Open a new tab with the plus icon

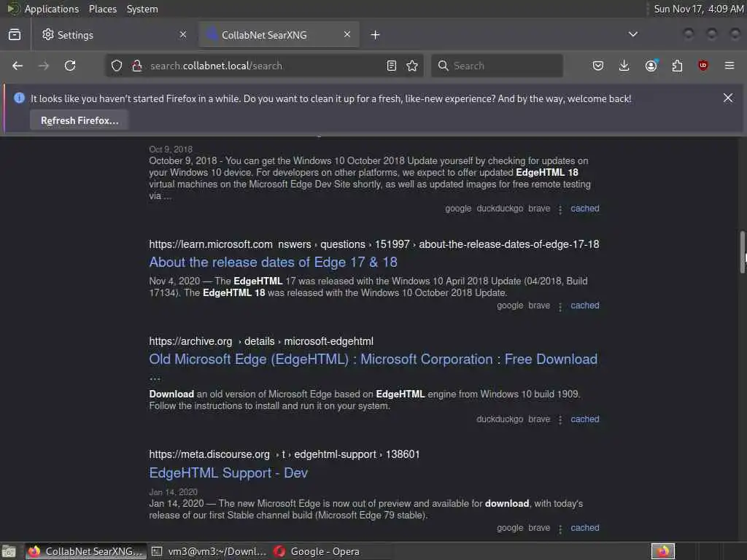point(376,35)
